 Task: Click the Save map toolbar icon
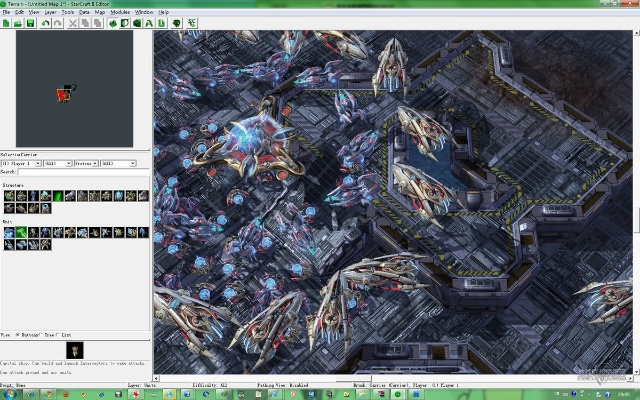pyautogui.click(x=31, y=22)
